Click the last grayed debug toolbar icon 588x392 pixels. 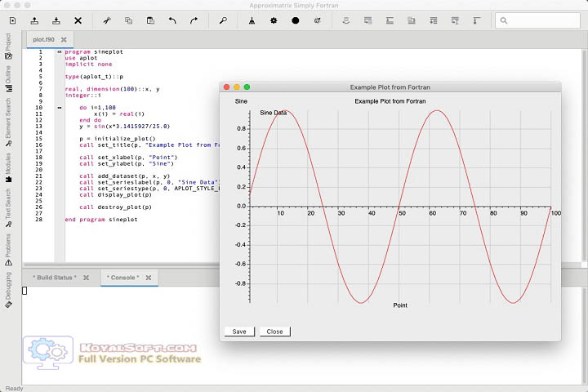(477, 20)
